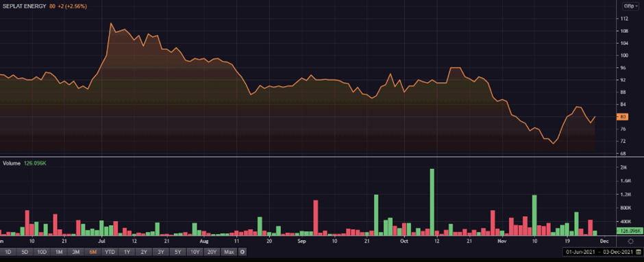Select the 3M time range
644x262 pixels.
pos(75,252)
